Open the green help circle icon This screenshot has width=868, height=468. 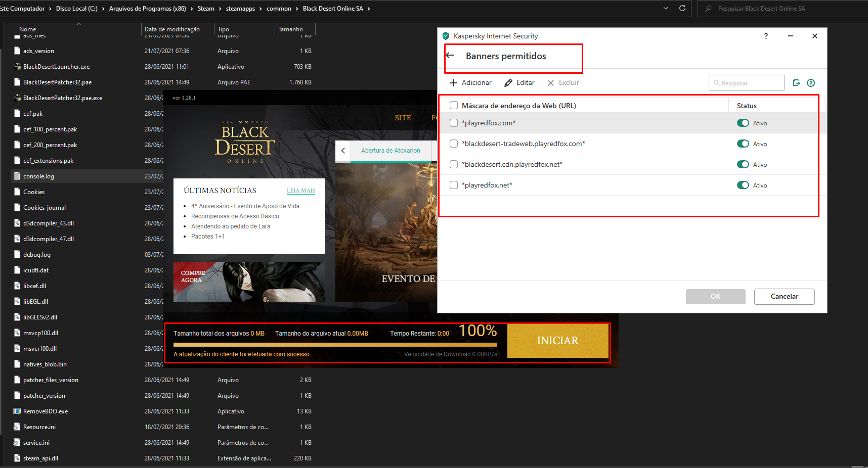pos(811,83)
